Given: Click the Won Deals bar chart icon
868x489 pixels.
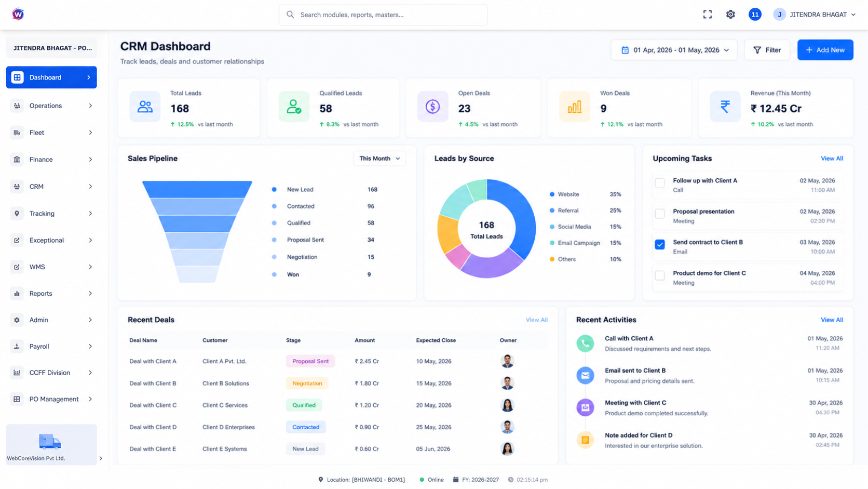Looking at the screenshot, I should 575,107.
